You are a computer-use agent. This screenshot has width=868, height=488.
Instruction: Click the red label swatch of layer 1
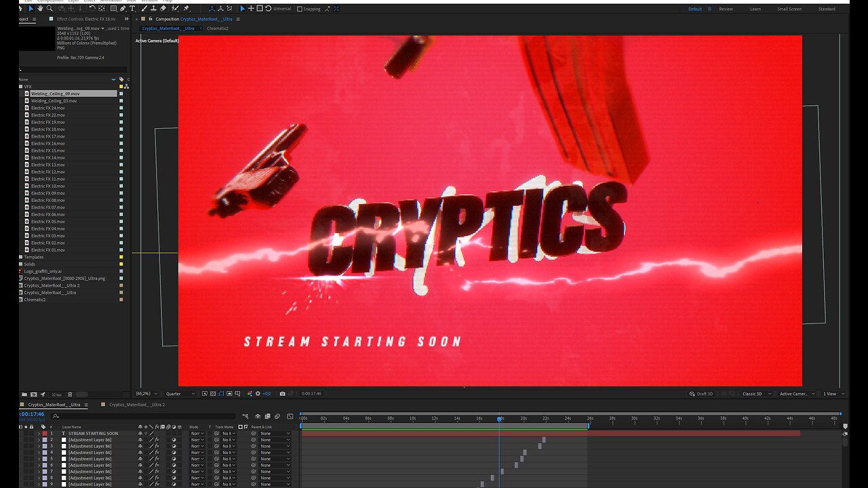(x=45, y=433)
